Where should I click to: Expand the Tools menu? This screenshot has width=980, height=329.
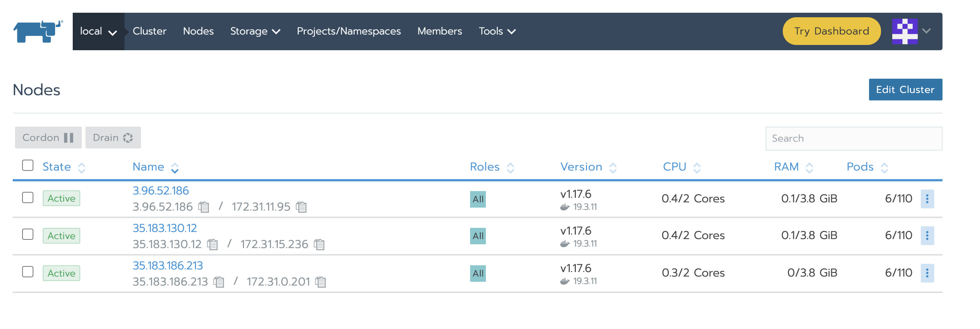[x=497, y=31]
